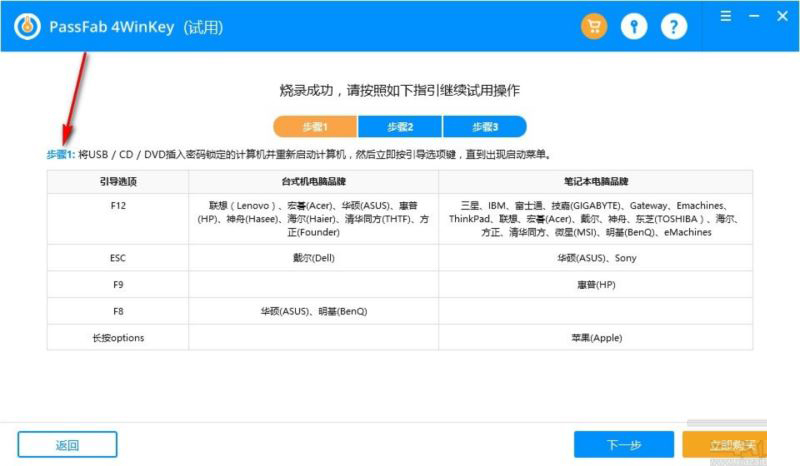Click the orange 立即购买 button
Viewport: 800px width, 466px height.
coord(724,445)
